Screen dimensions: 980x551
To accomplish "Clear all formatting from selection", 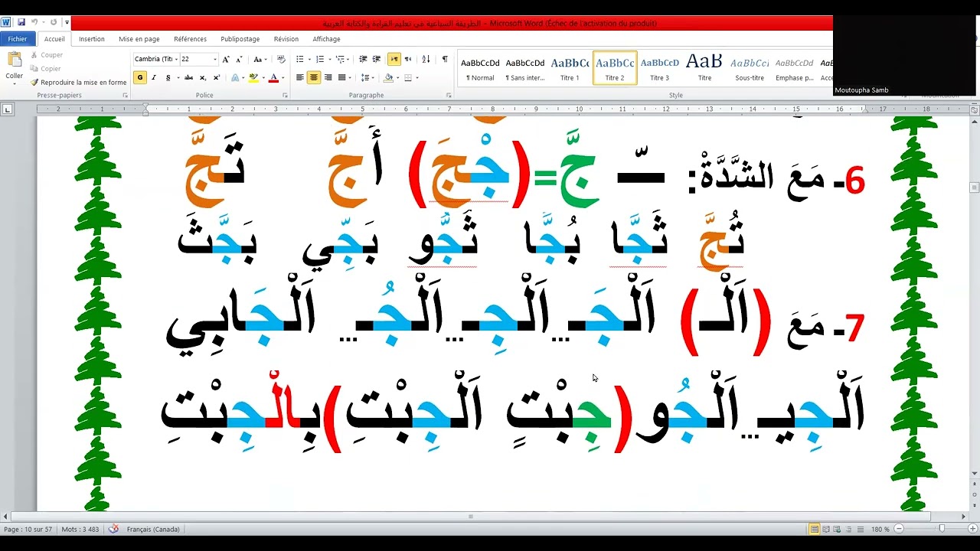I will [x=281, y=59].
